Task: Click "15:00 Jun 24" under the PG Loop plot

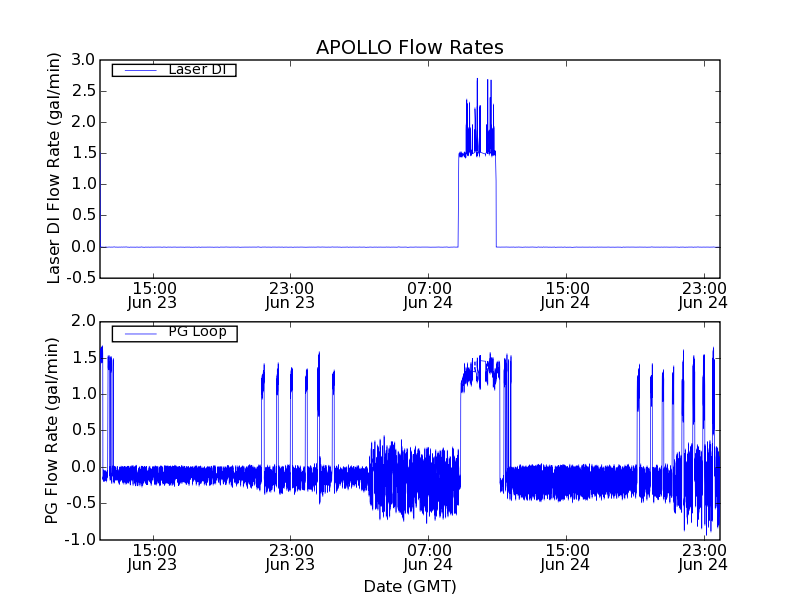Action: pos(566,558)
